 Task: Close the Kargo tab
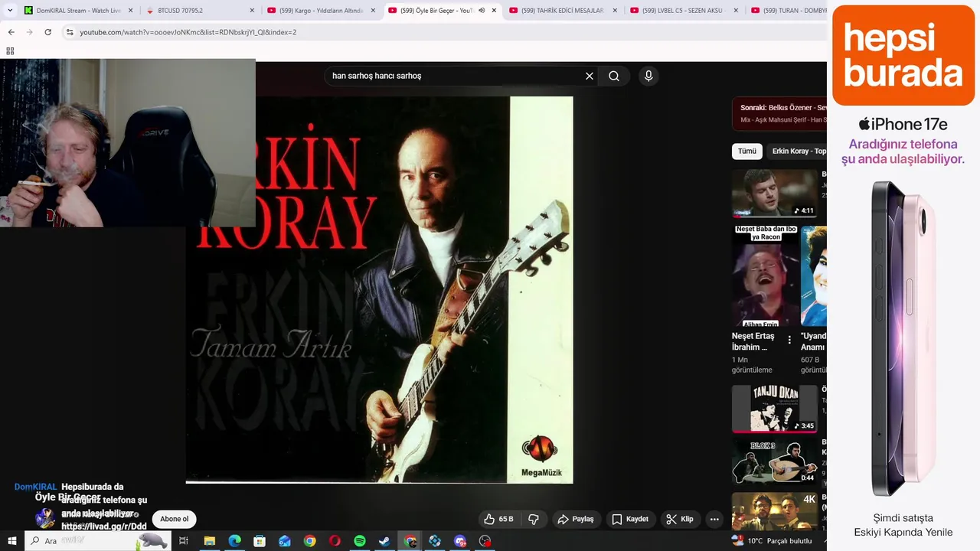tap(373, 11)
